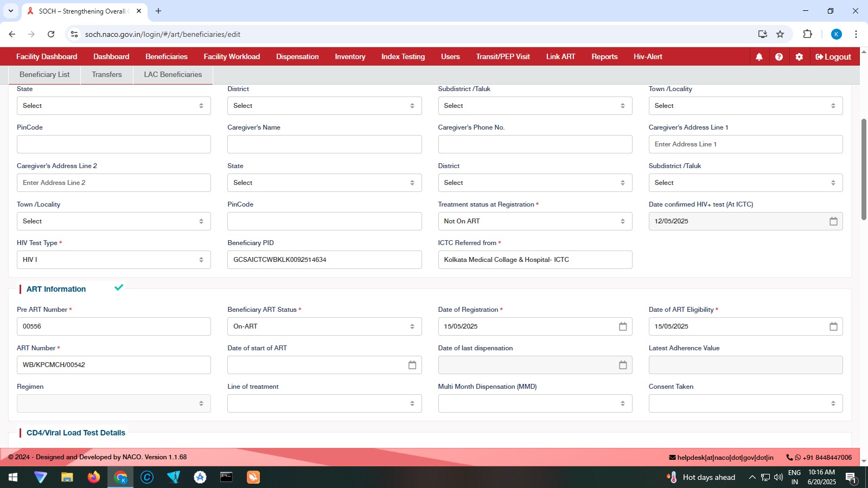868x488 pixels.
Task: Open calendar for Date of Registration
Action: point(623,326)
